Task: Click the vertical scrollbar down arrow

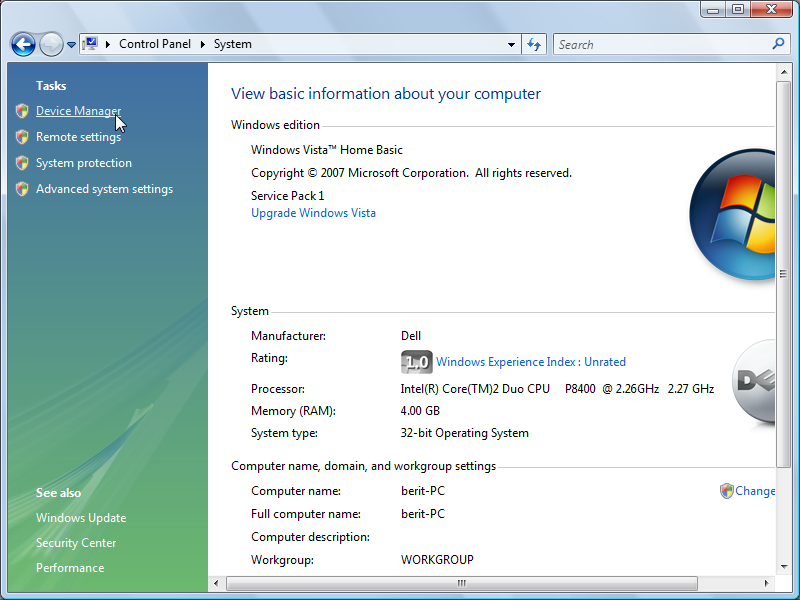Action: pyautogui.click(x=784, y=565)
